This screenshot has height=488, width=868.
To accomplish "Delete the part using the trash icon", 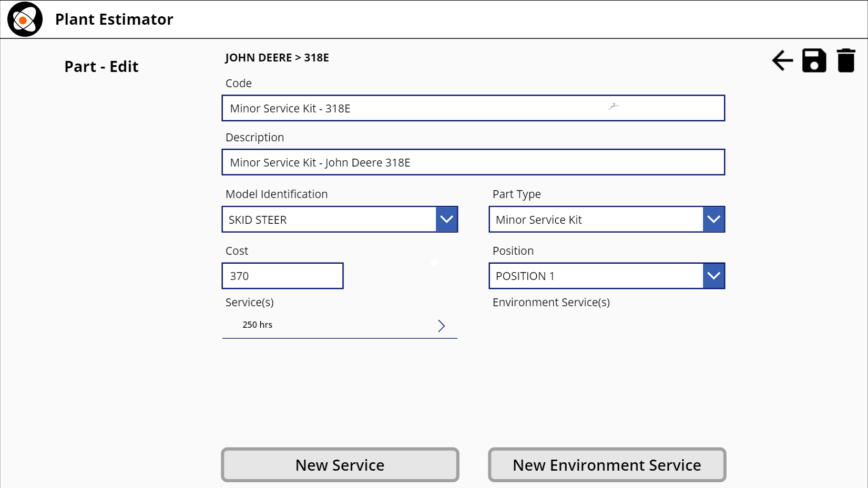I will coord(846,60).
